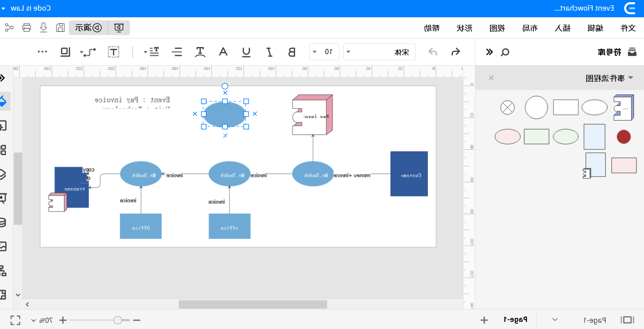Close the 事件流程图 library section

click(491, 78)
